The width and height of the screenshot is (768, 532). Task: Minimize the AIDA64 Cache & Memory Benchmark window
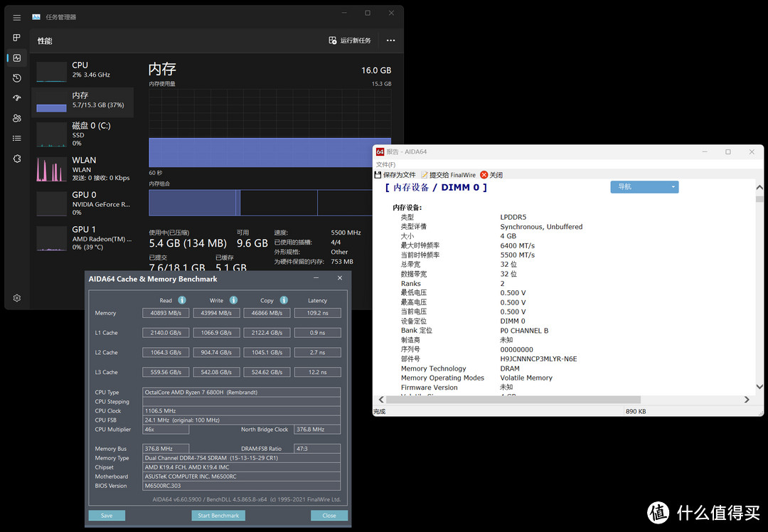(x=316, y=278)
